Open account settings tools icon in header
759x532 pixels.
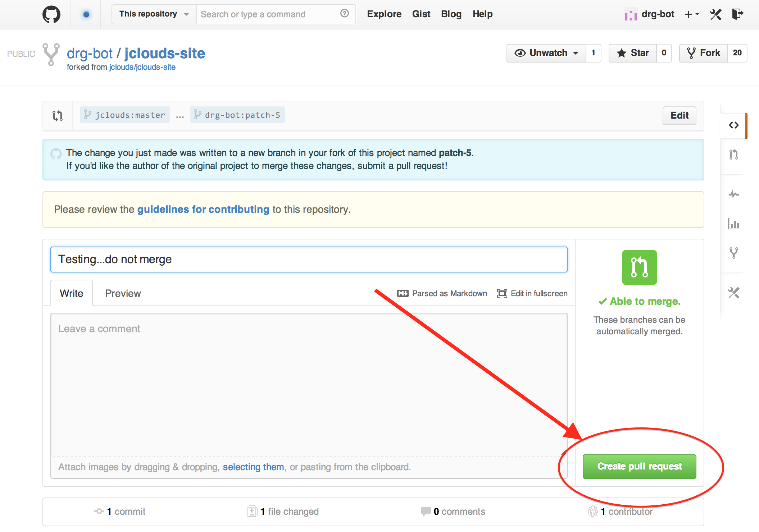[715, 14]
